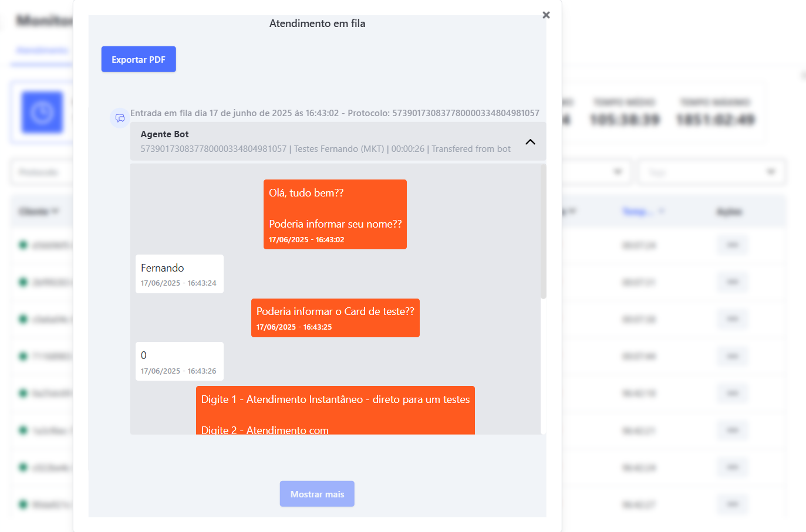Click the blue clock icon card
The height and width of the screenshot is (532, 806).
[x=42, y=112]
